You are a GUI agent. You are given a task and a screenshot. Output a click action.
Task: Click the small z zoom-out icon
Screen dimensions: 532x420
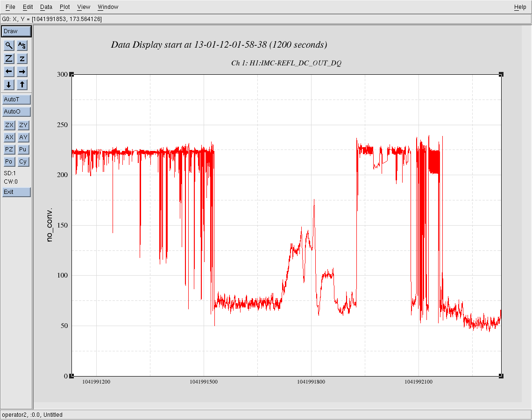tap(22, 58)
